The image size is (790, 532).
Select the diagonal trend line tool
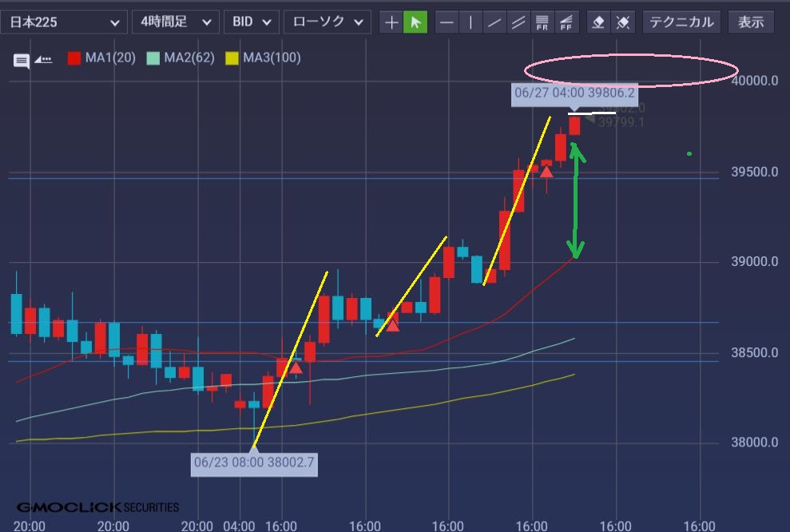point(494,22)
